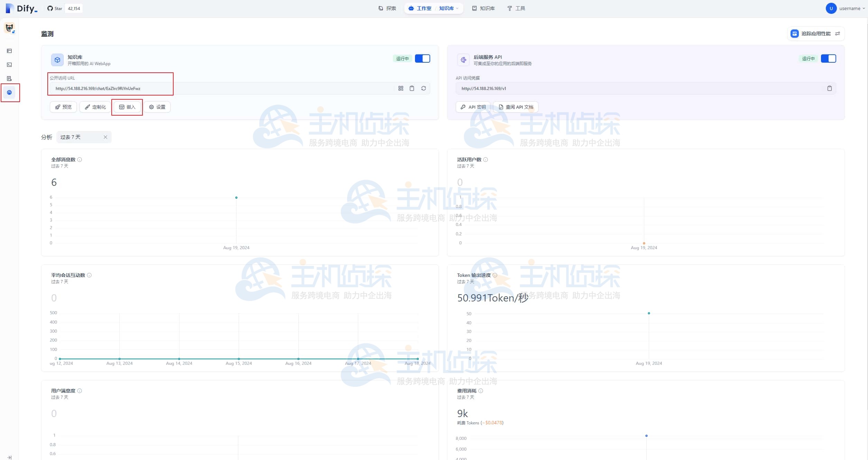868x460 pixels.
Task: Click the 9k tokens value
Action: (x=462, y=414)
